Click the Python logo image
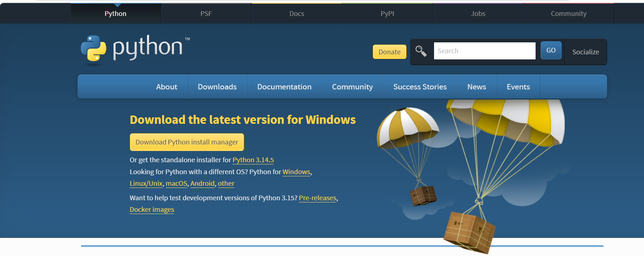 [135, 50]
